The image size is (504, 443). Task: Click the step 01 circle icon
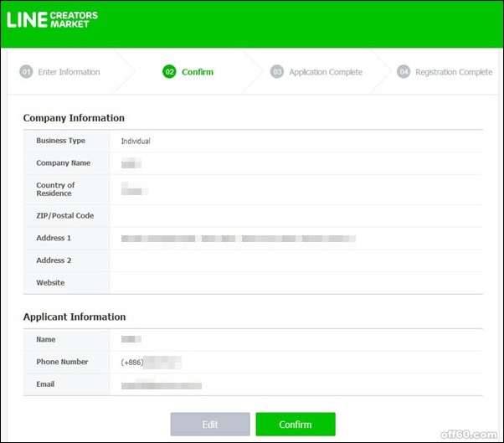26,72
